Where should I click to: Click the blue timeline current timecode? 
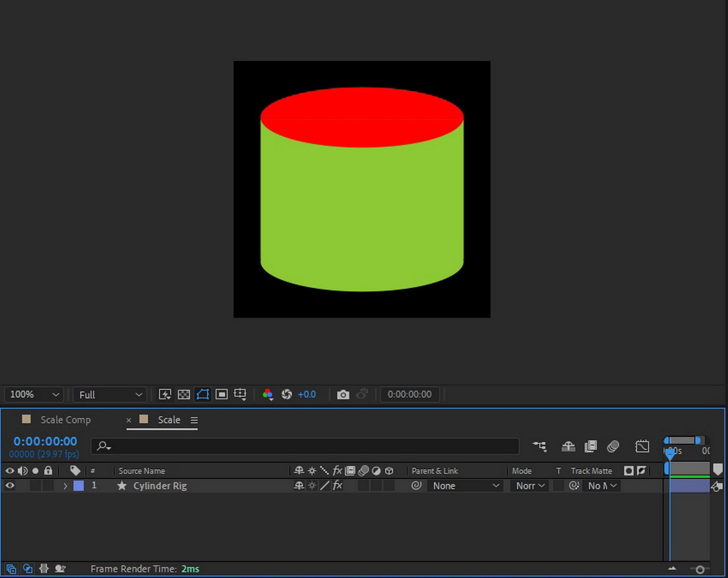(45, 442)
